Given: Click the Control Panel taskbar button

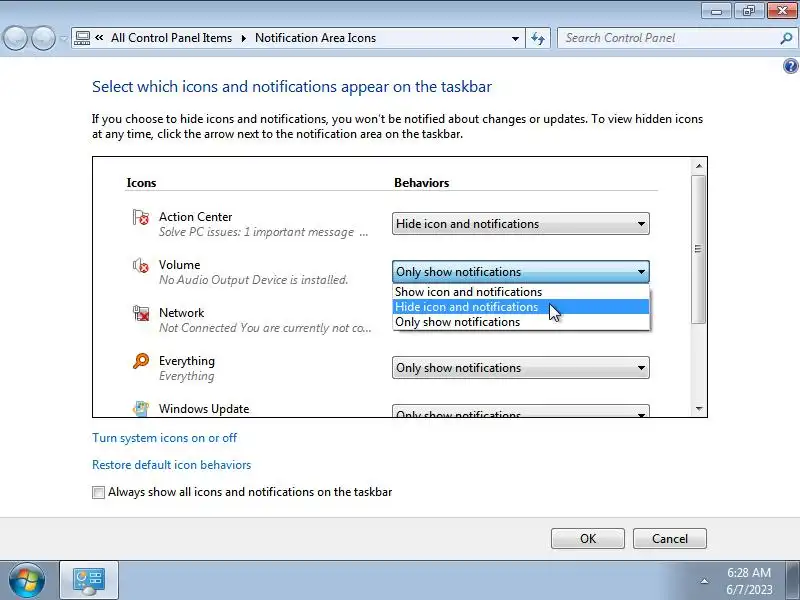Looking at the screenshot, I should coord(89,580).
